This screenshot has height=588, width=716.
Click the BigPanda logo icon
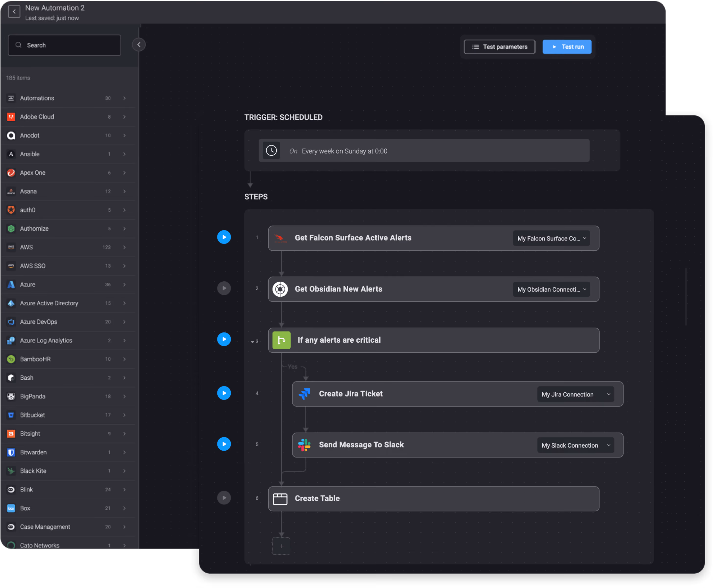(x=11, y=396)
